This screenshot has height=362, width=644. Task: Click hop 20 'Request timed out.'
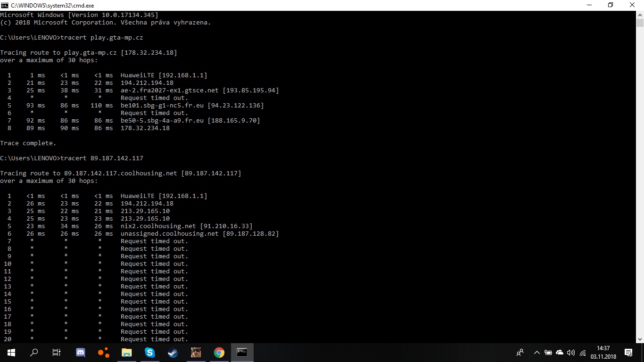pos(155,339)
